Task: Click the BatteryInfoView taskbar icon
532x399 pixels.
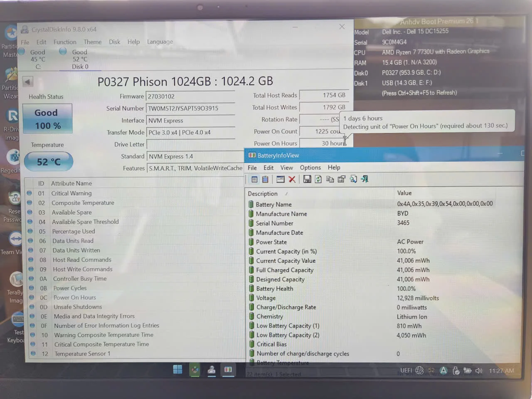Action: click(228, 369)
